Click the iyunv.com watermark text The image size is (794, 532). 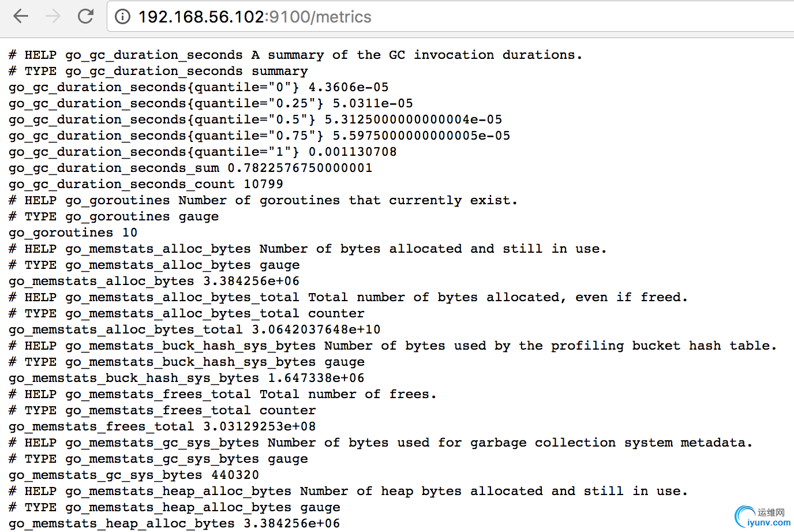point(769,523)
